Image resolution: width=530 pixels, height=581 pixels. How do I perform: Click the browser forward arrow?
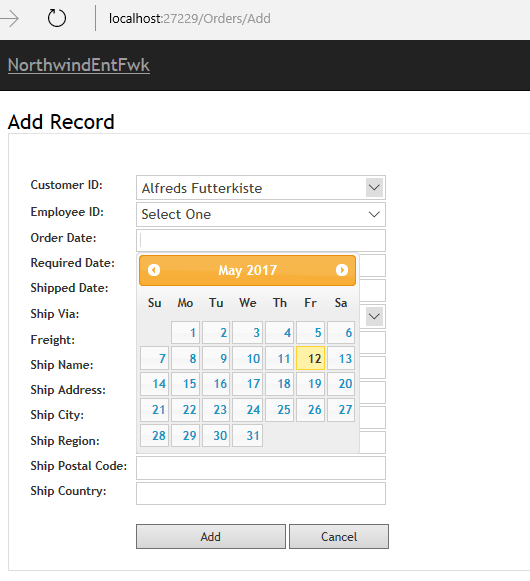[x=10, y=19]
